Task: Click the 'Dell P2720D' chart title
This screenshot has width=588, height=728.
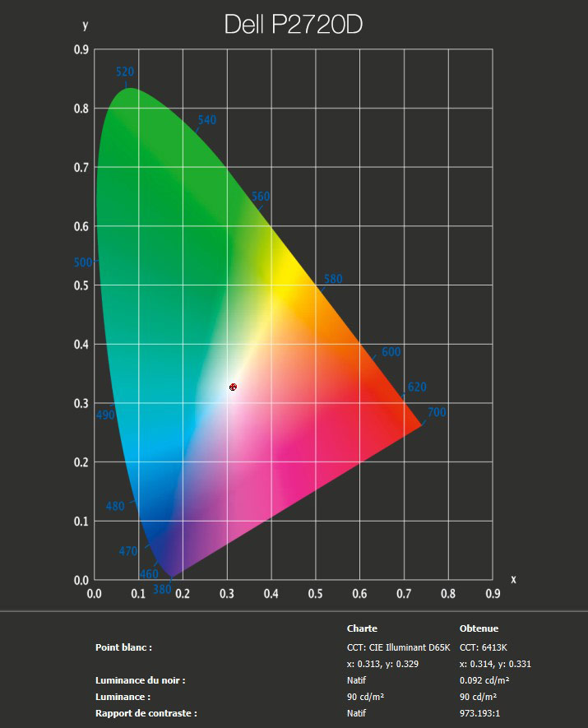Action: pos(294,24)
